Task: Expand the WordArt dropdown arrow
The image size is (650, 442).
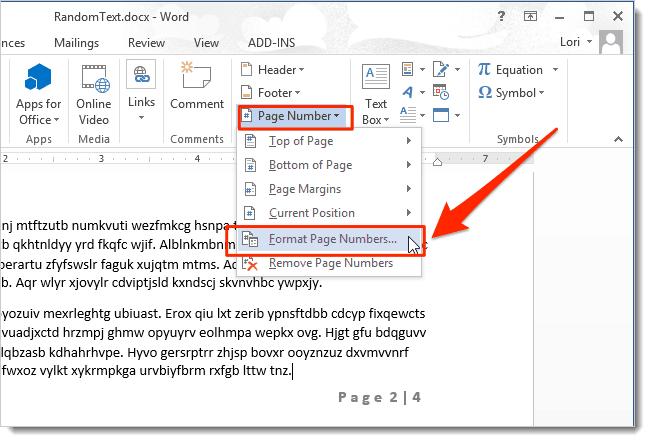Action: point(422,92)
